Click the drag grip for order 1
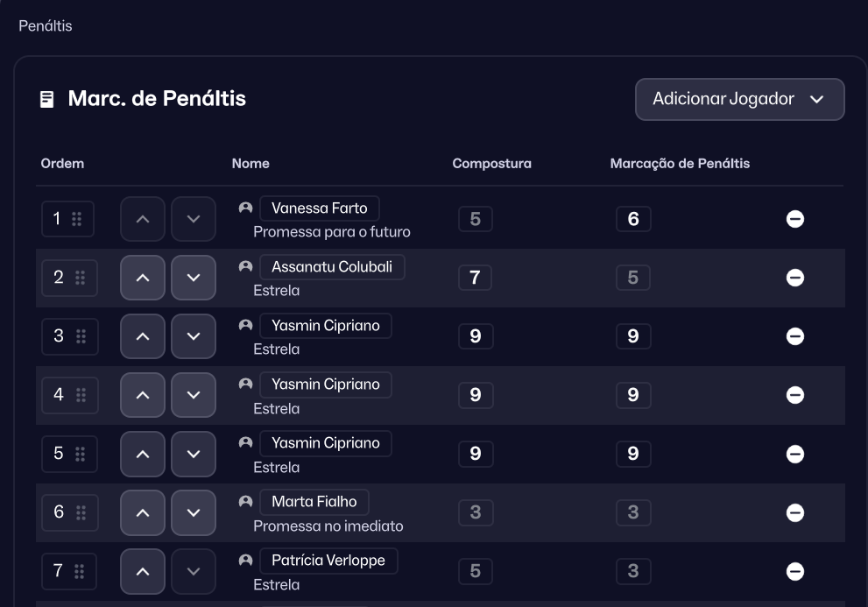The width and height of the screenshot is (868, 607). pos(77,219)
